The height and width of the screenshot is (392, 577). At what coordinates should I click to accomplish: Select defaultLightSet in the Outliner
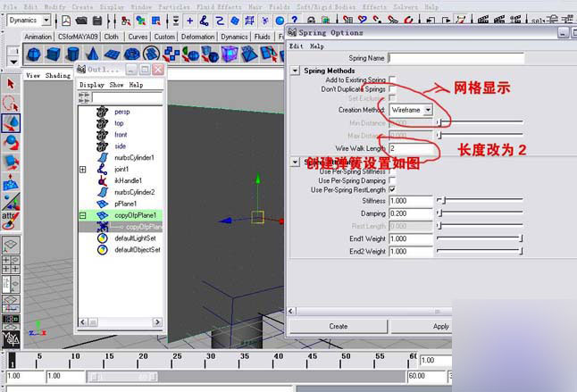coord(135,238)
